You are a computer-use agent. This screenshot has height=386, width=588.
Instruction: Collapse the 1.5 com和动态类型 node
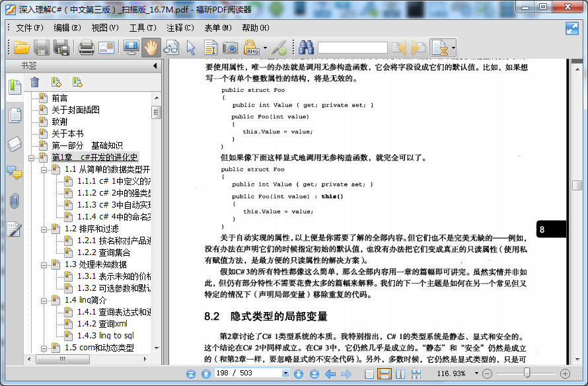point(44,348)
